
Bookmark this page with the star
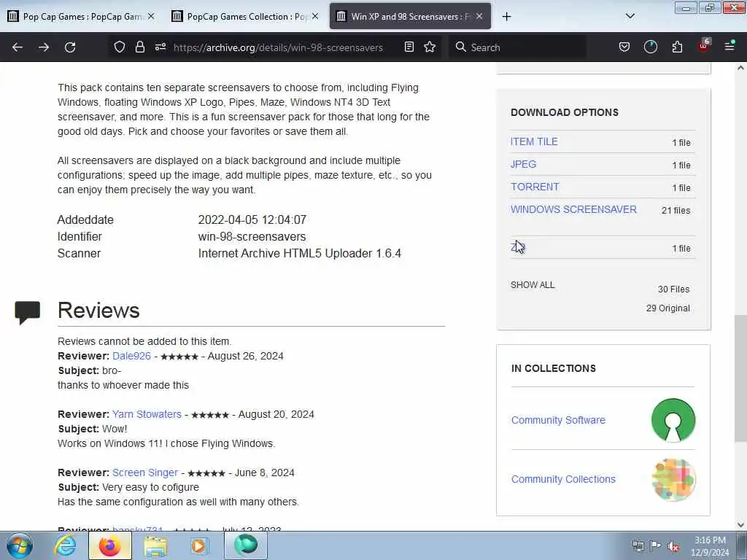pos(430,47)
